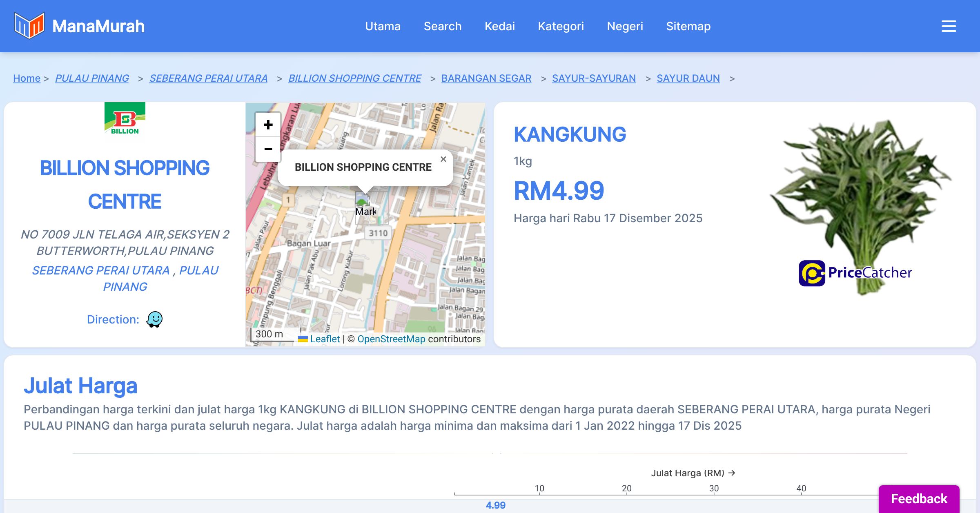Open Waze directions icon
This screenshot has height=513, width=980.
154,319
